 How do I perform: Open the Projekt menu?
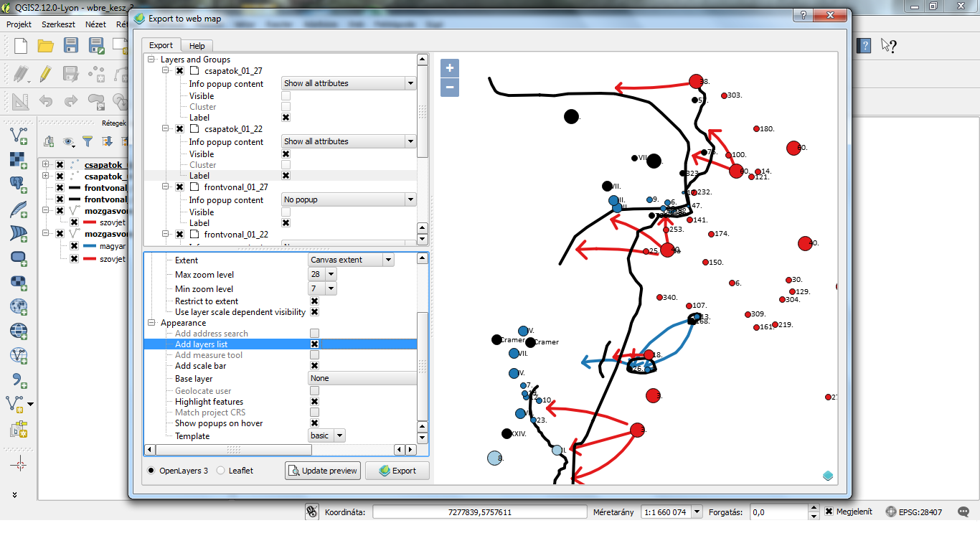pyautogui.click(x=19, y=24)
